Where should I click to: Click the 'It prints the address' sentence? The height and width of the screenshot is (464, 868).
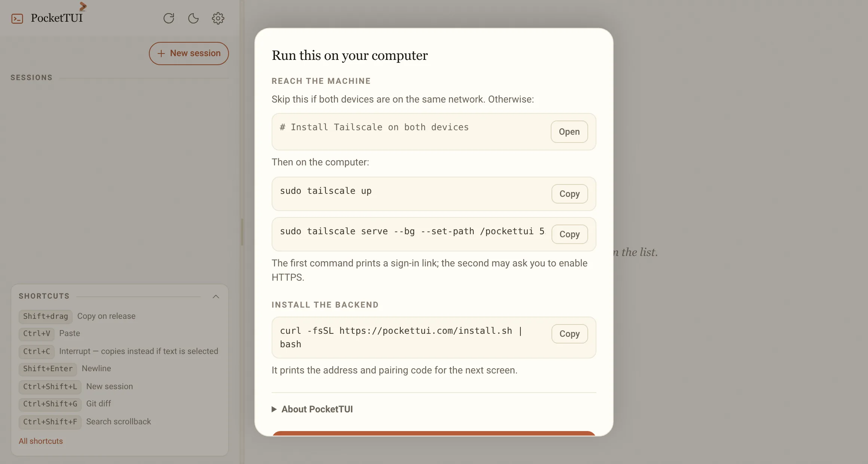click(394, 370)
